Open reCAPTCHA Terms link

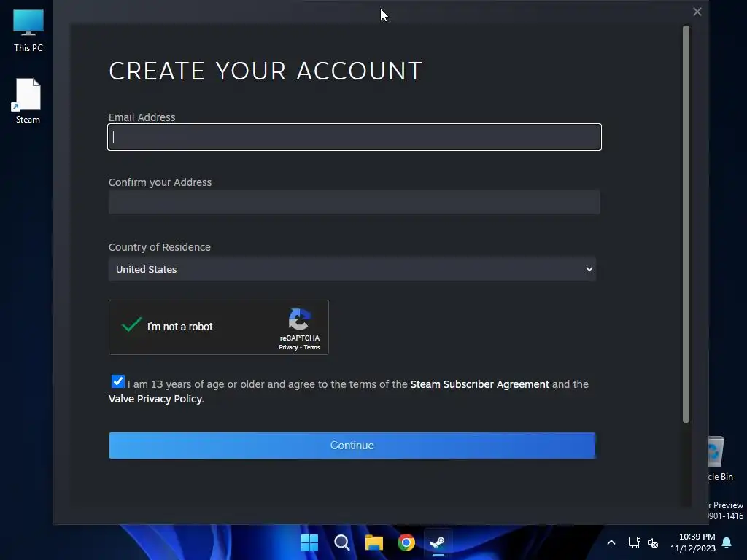[x=312, y=347]
